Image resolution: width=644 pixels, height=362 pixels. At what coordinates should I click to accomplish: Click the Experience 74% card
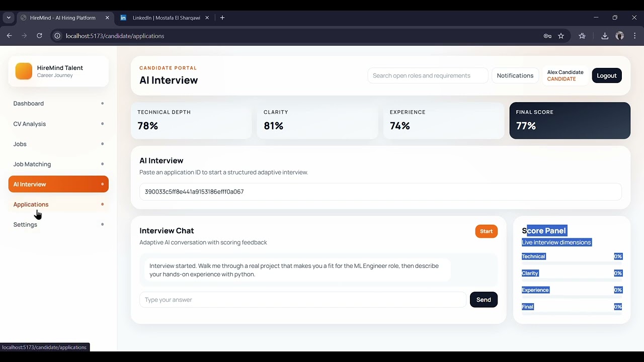click(444, 121)
